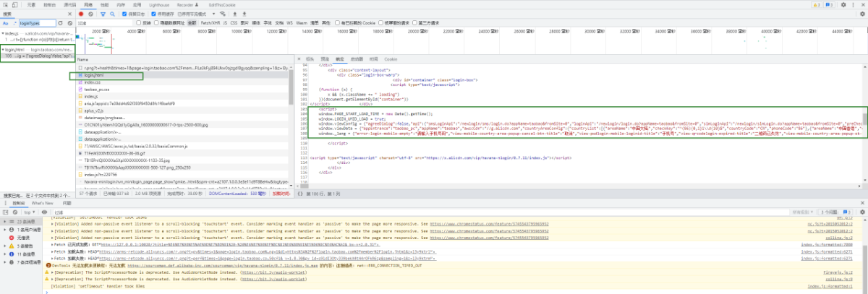The width and height of the screenshot is (868, 294).
Task: Clear the network log
Action: pos(90,14)
